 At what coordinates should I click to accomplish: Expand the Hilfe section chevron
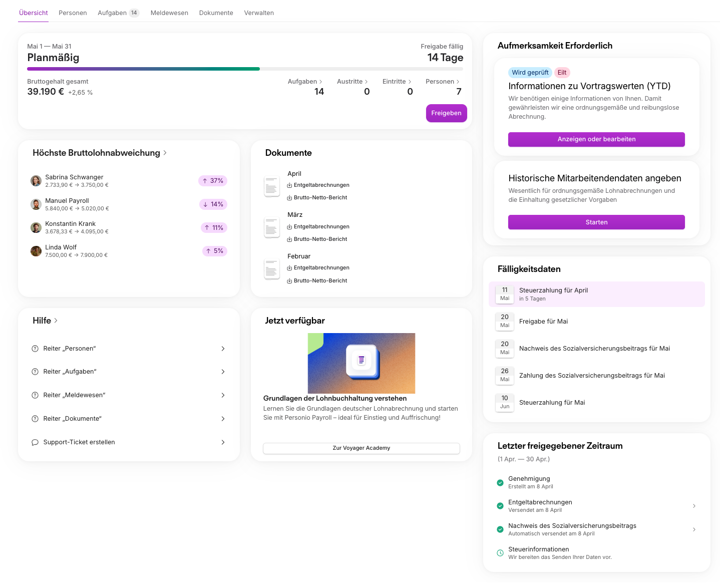(56, 321)
